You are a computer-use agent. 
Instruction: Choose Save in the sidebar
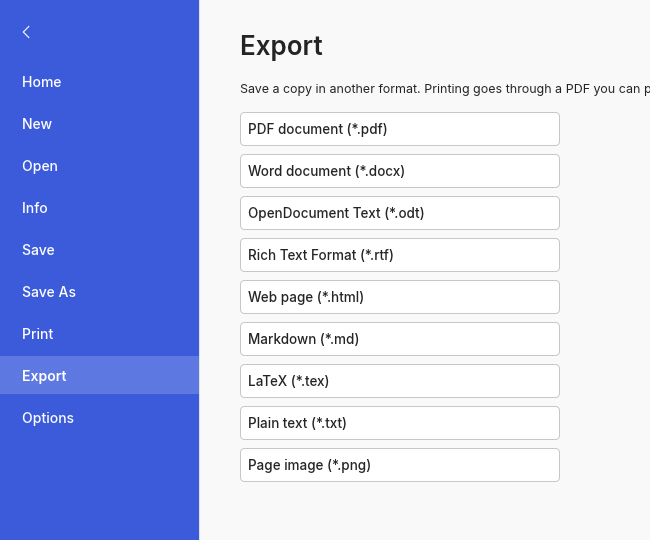[99, 250]
